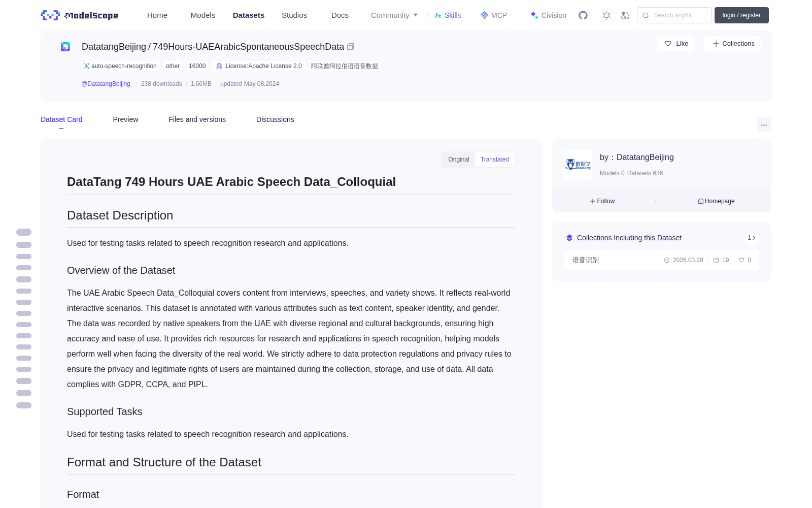Switch site language with translate icon

[x=625, y=15]
